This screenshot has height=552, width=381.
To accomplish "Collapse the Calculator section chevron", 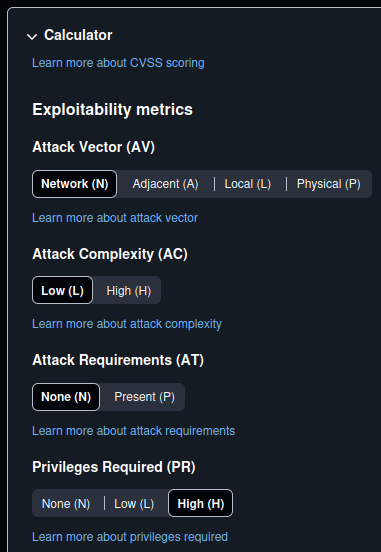I will (x=32, y=37).
